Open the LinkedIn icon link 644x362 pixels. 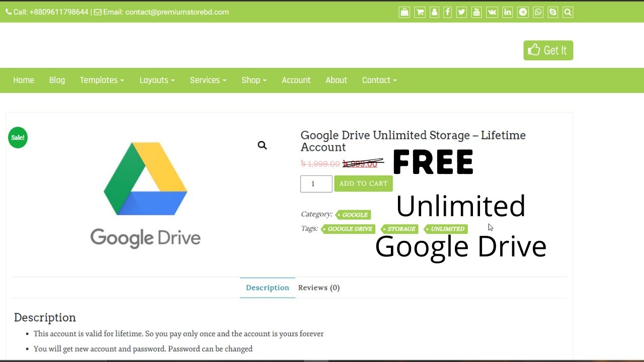pos(507,12)
